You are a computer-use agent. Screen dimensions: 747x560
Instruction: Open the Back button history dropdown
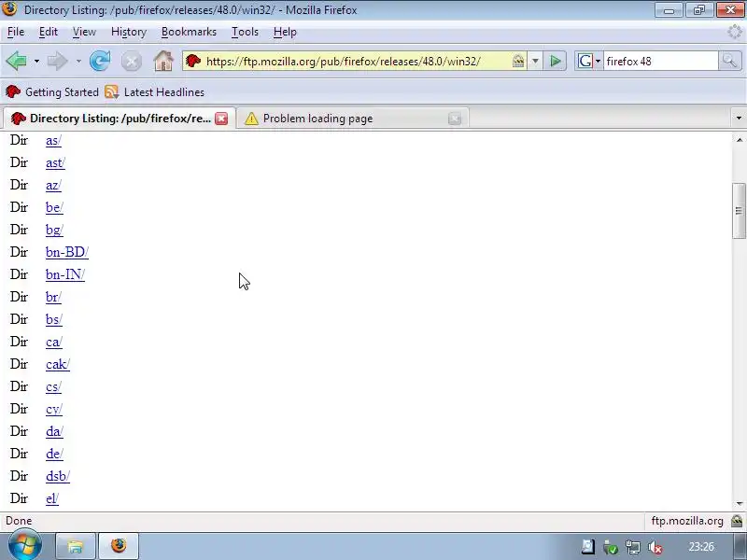36,62
